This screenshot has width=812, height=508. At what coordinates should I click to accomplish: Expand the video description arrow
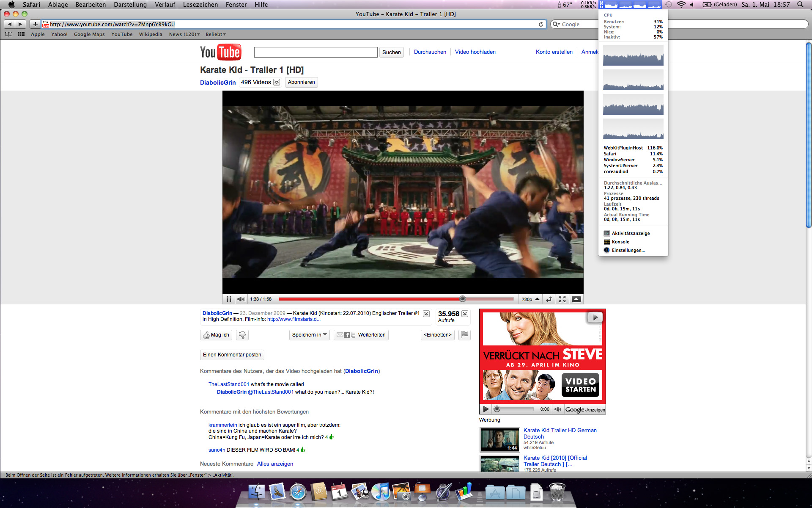coord(426,314)
